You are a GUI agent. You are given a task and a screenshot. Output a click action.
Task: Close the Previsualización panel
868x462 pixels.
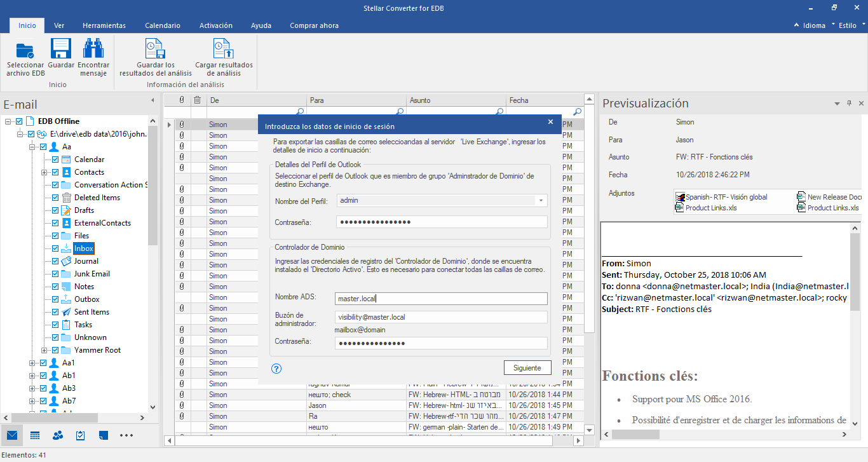[x=861, y=104]
